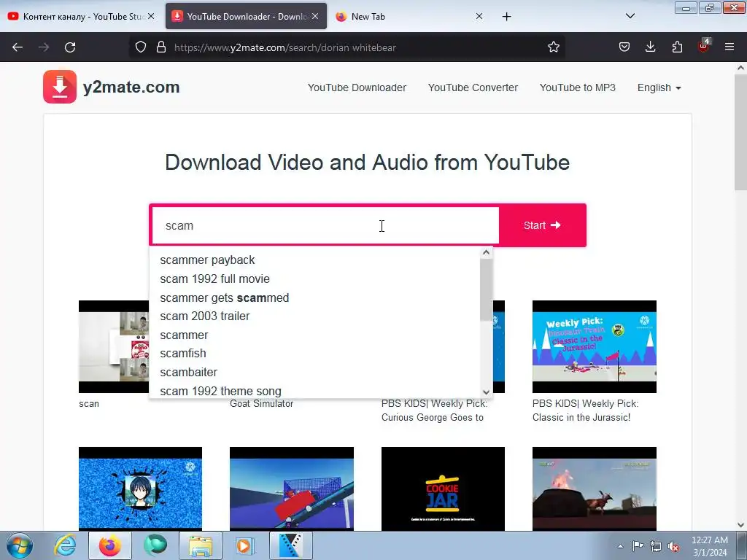Select suggestion scam 1992 full movie
The image size is (747, 560).
pos(314,279)
